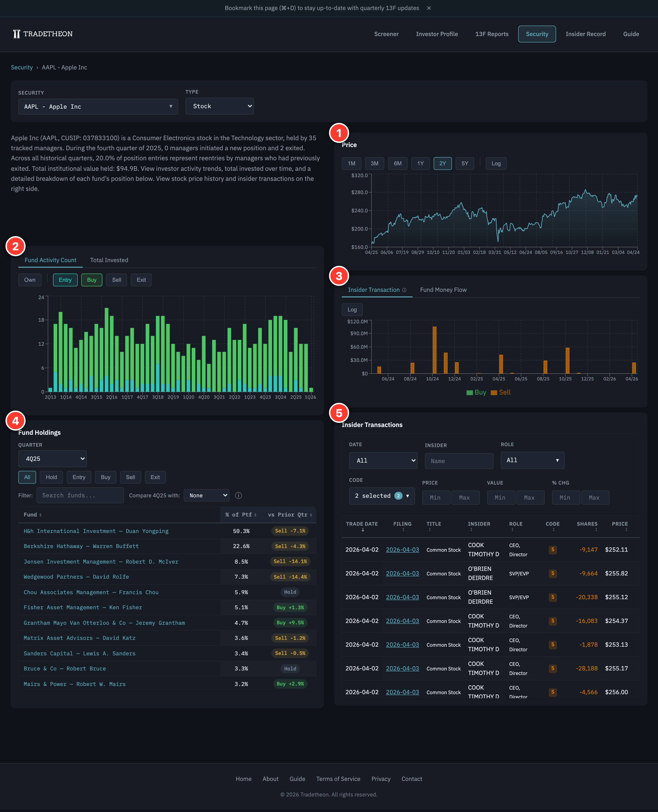Open the Type Stock dropdown
The height and width of the screenshot is (812, 658).
[x=220, y=106]
